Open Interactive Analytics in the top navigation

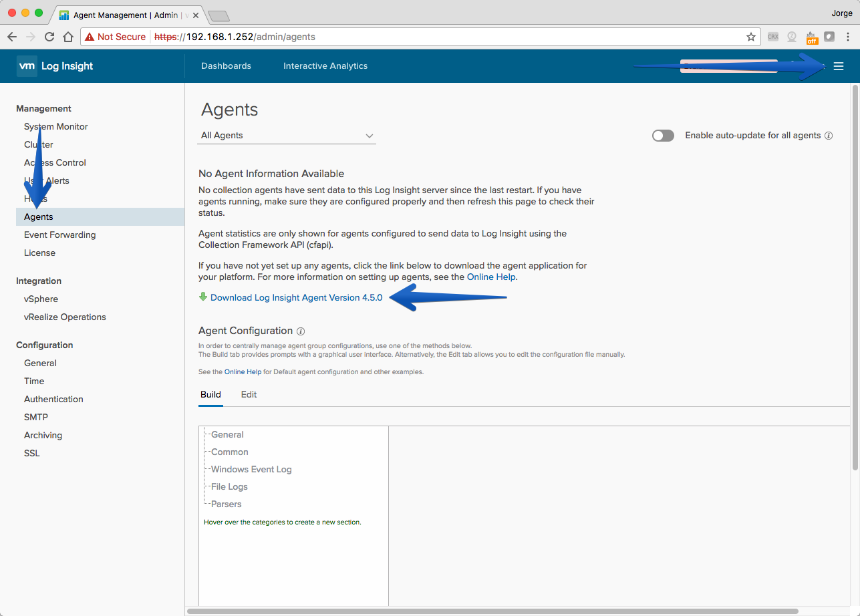325,66
